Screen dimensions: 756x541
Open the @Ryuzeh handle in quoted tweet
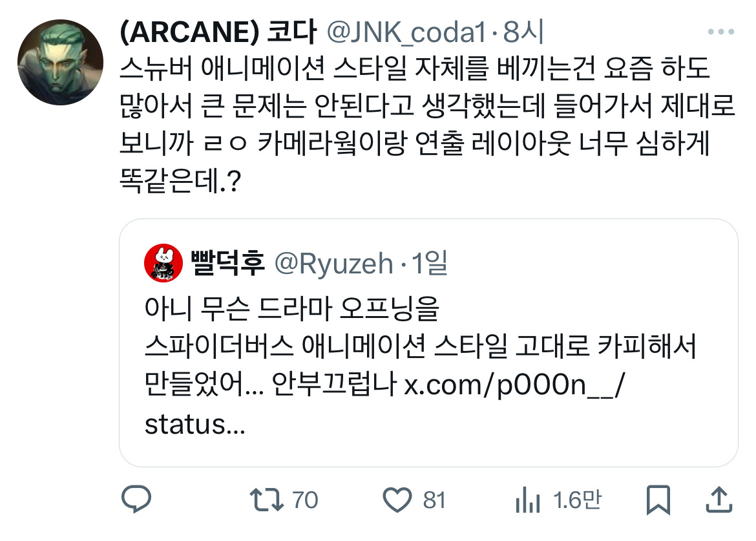[x=333, y=264]
